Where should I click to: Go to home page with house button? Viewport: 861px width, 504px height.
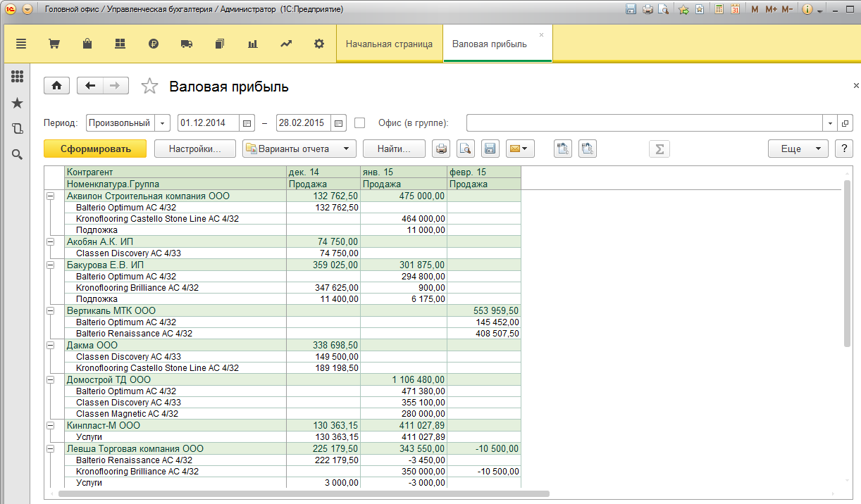pyautogui.click(x=56, y=86)
